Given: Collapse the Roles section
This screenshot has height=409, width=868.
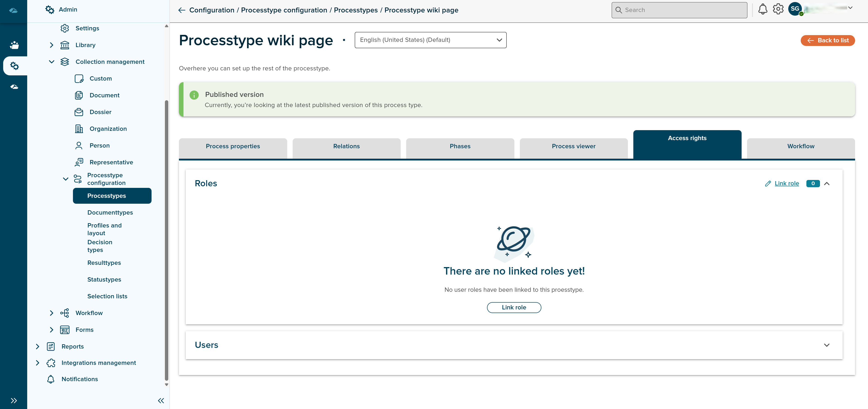Looking at the screenshot, I should pos(827,184).
